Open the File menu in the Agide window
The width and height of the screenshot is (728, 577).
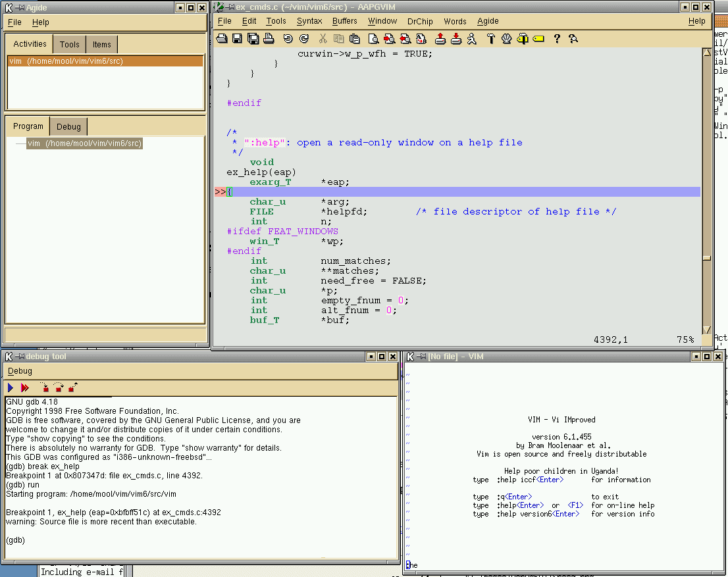click(14, 22)
